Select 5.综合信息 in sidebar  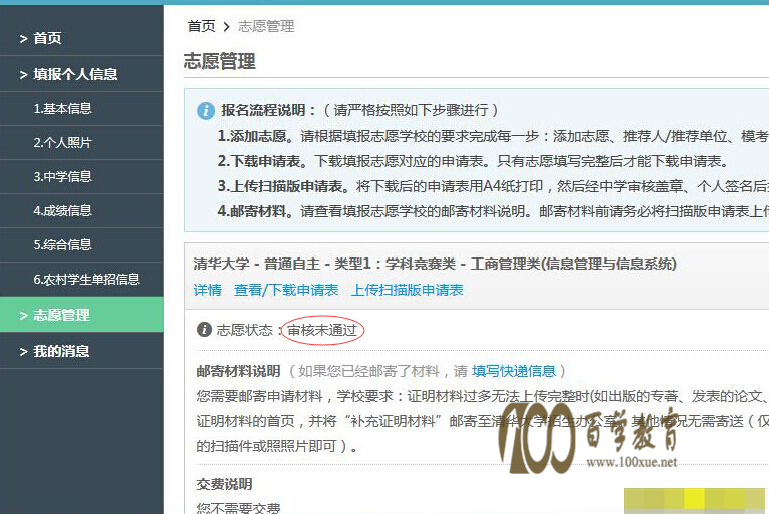[x=62, y=245]
